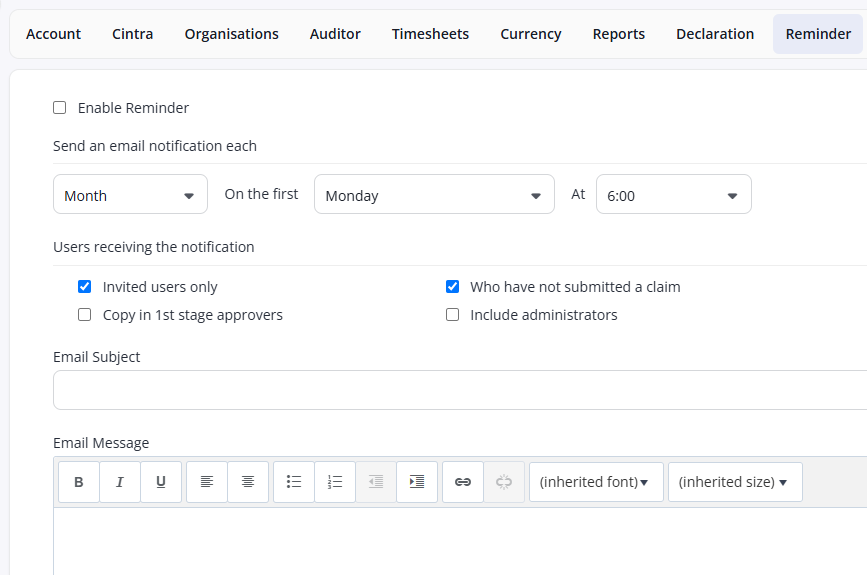The height and width of the screenshot is (575, 867).
Task: Click the 'Email Subject' label
Action: [97, 357]
